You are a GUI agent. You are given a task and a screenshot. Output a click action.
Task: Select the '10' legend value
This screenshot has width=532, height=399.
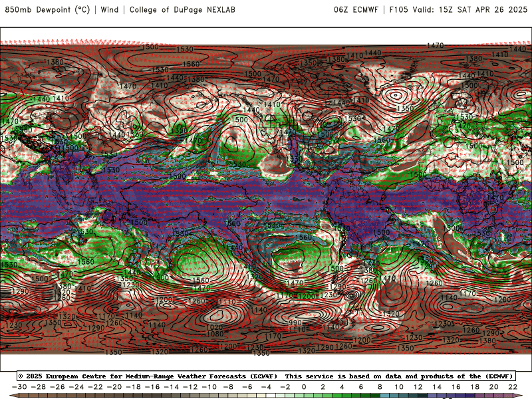[x=399, y=387]
